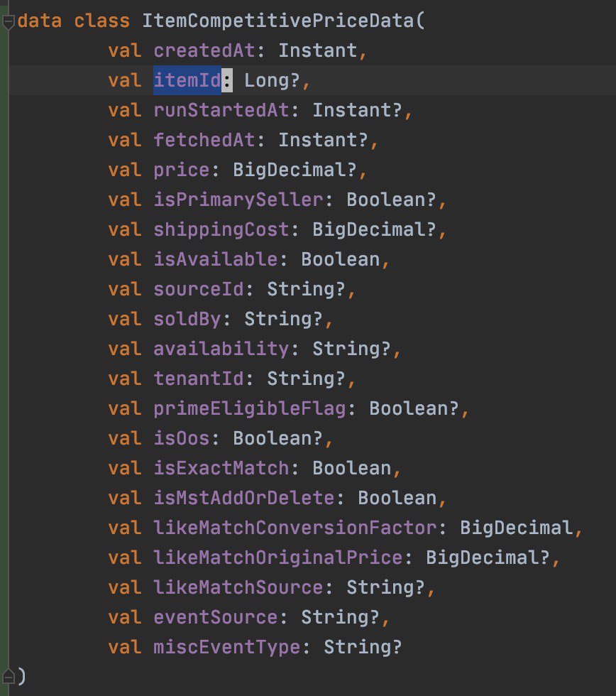Click the highlighted itemId property name
Viewport: 616px width, 696px height.
pos(187,80)
